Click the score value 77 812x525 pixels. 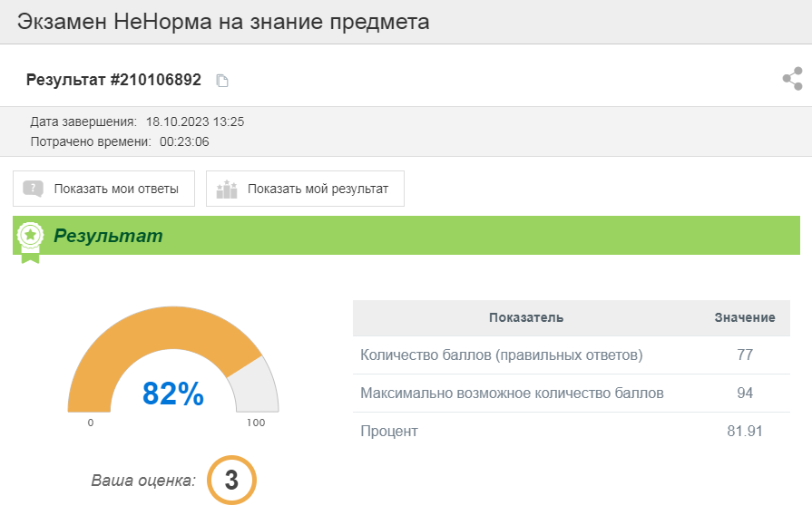coord(744,355)
